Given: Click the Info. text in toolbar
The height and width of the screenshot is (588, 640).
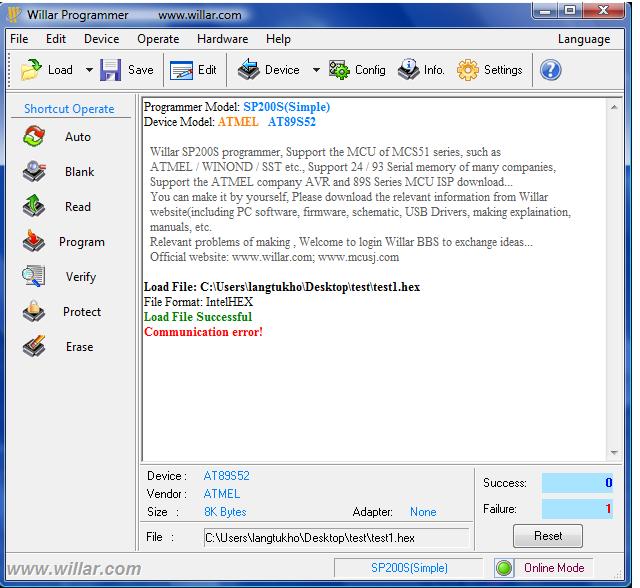Looking at the screenshot, I should pyautogui.click(x=434, y=70).
